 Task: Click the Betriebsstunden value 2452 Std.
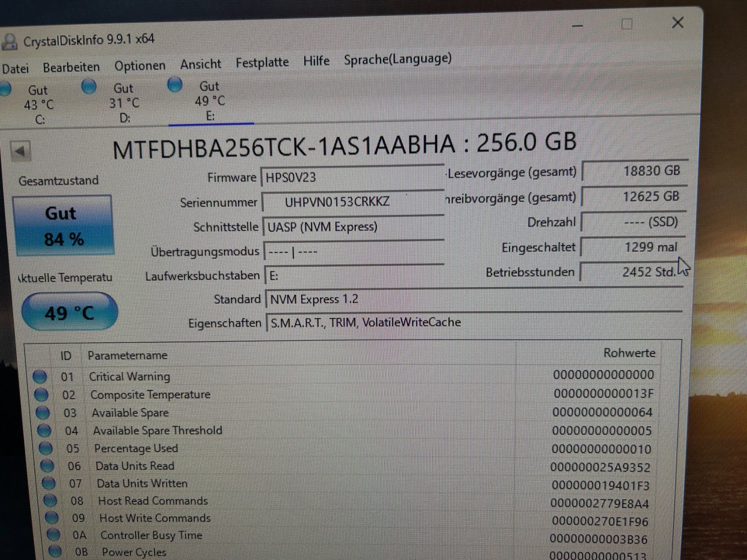[x=631, y=272]
